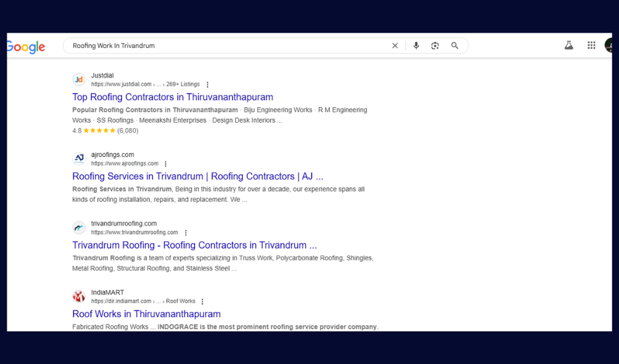Open more options for ajroofings.com result
Screen dimensions: 619x364
tap(166, 164)
